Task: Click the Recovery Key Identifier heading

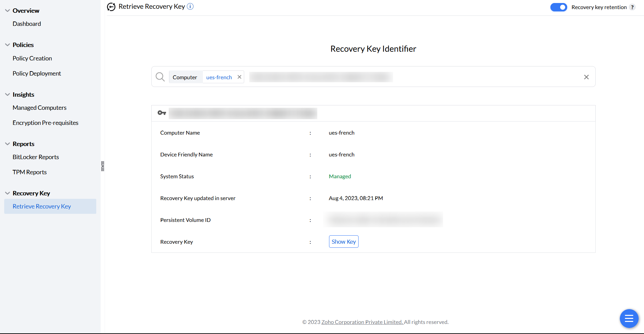Action: point(373,49)
